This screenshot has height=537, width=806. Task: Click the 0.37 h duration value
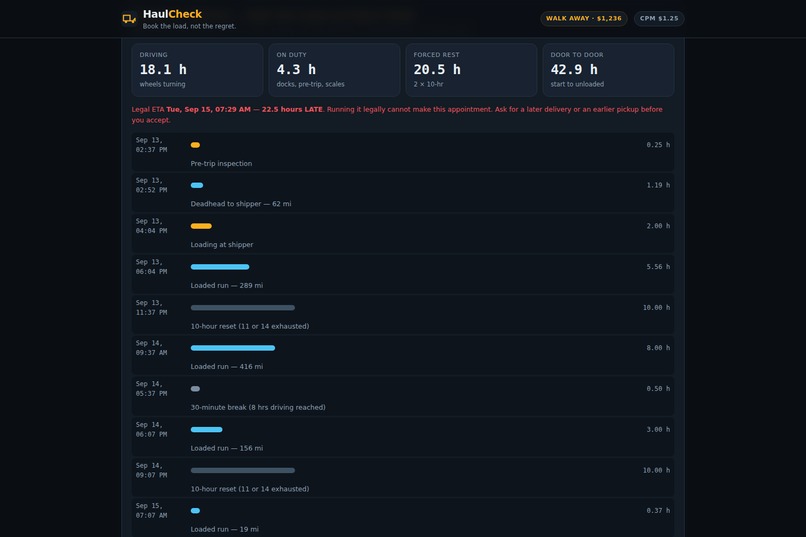658,511
